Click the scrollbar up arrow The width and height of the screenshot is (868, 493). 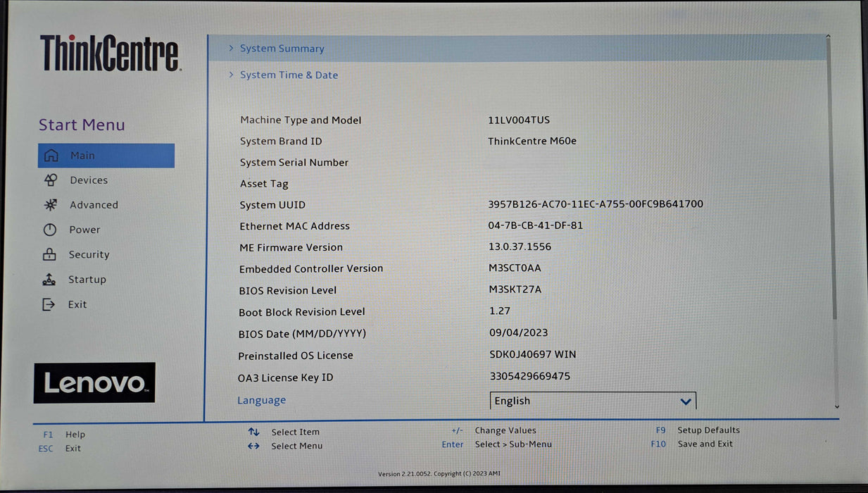(828, 37)
